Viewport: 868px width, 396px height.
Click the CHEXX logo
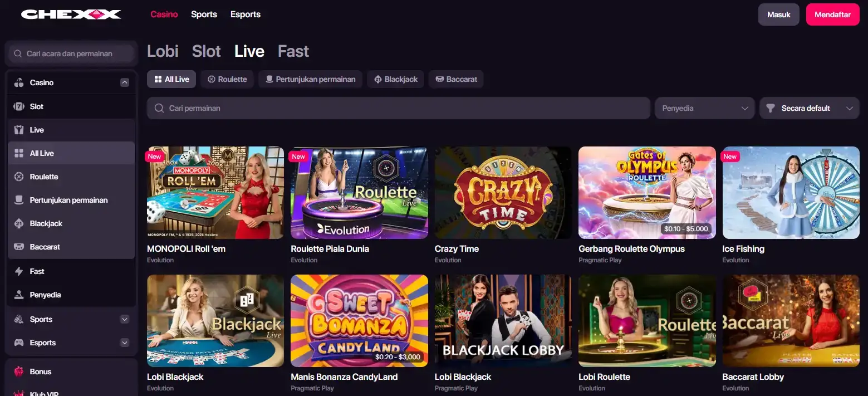tap(71, 14)
